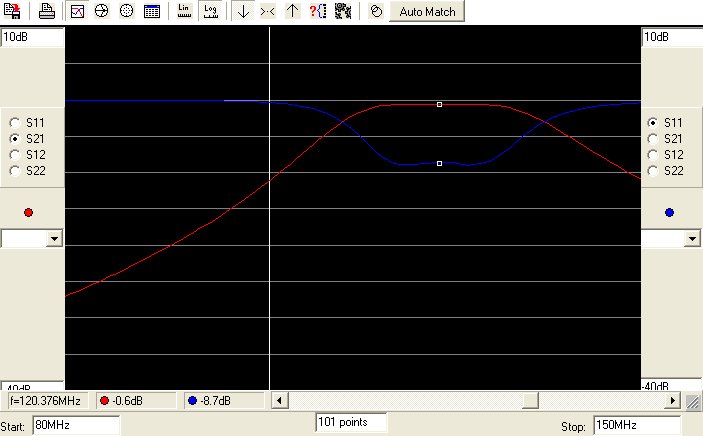Click the print icon in toolbar

46,12
